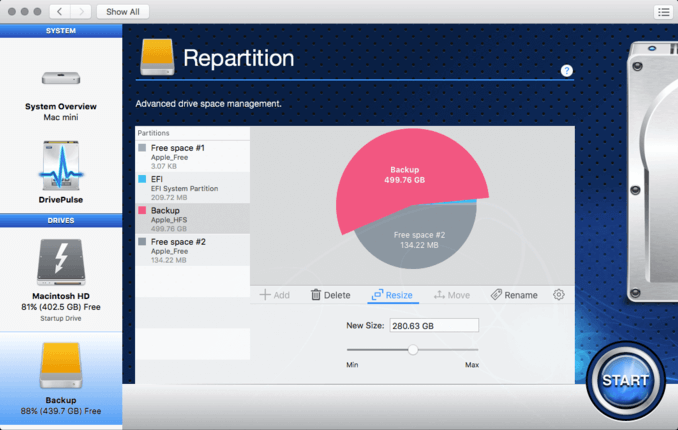Click the list view icon in title bar
The height and width of the screenshot is (430, 678).
point(663,11)
